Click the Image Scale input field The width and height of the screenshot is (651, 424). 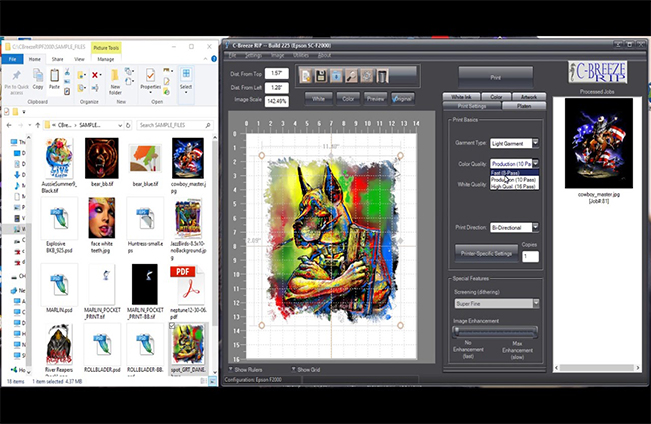(x=277, y=101)
